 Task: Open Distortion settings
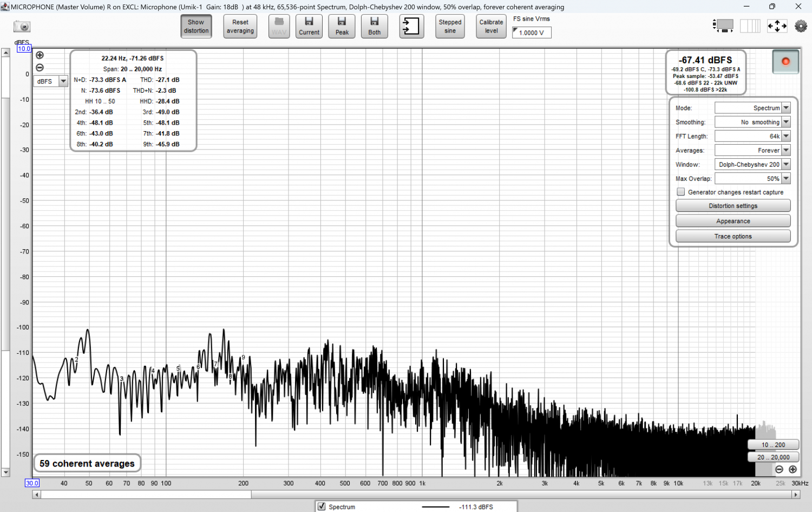(x=733, y=206)
